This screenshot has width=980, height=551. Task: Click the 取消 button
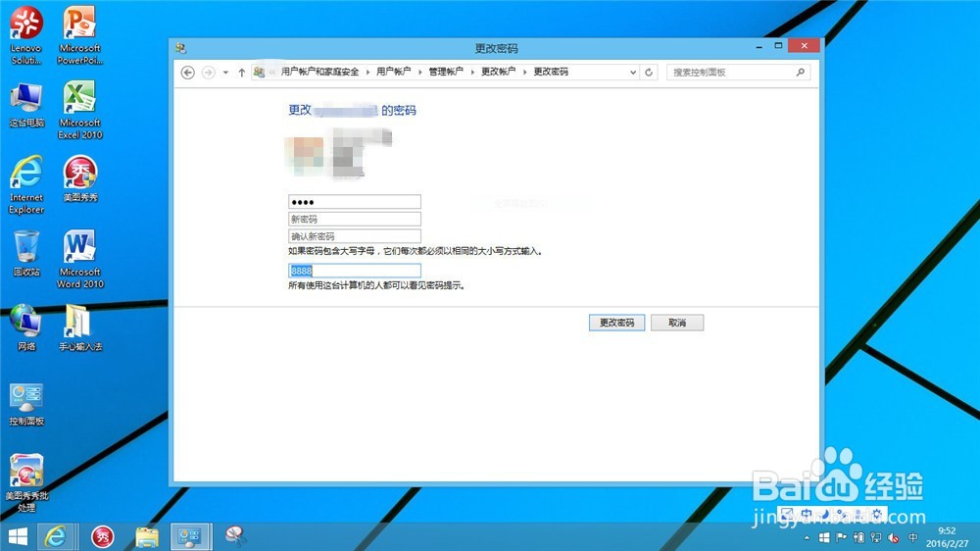click(677, 323)
